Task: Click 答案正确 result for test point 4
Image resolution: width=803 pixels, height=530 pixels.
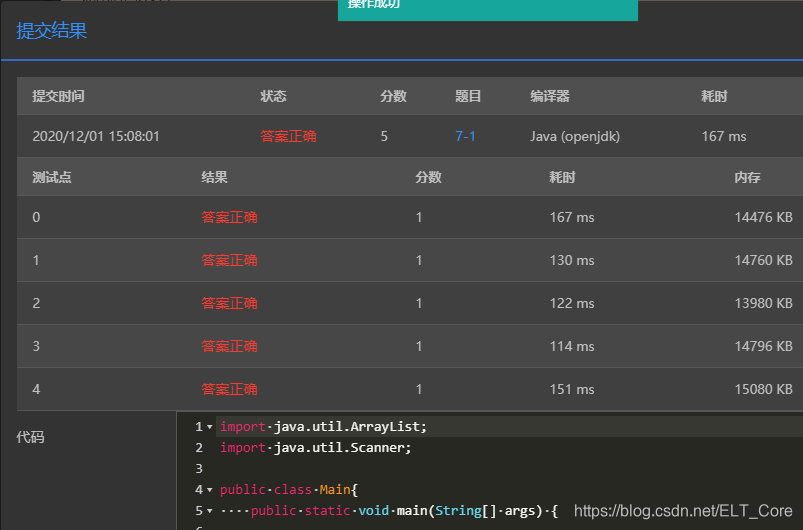Action: point(229,389)
